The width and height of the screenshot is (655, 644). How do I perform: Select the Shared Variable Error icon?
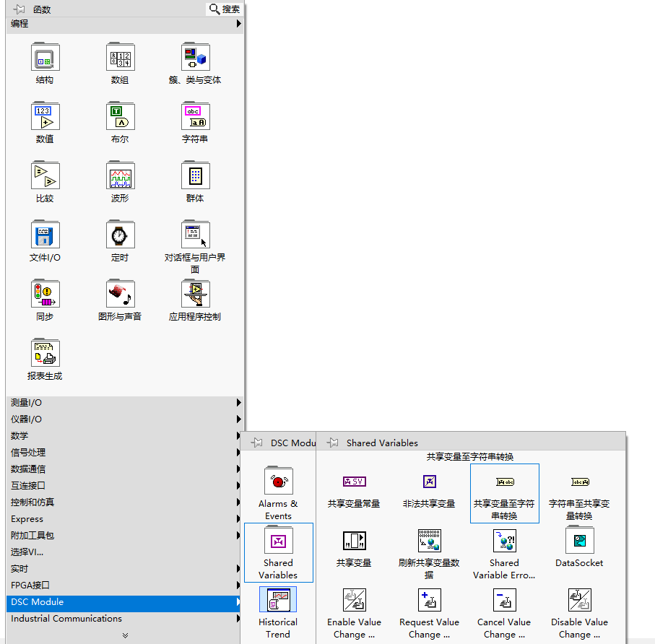coord(505,541)
